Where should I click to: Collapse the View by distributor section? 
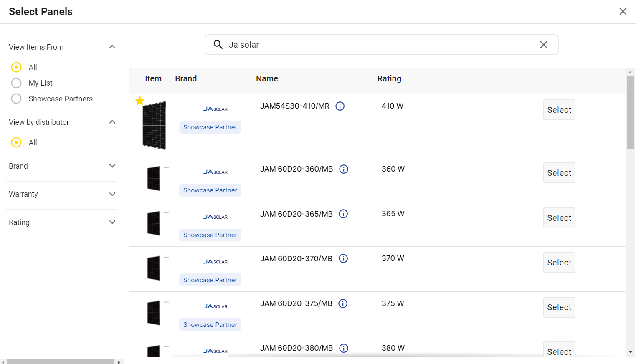coord(112,122)
